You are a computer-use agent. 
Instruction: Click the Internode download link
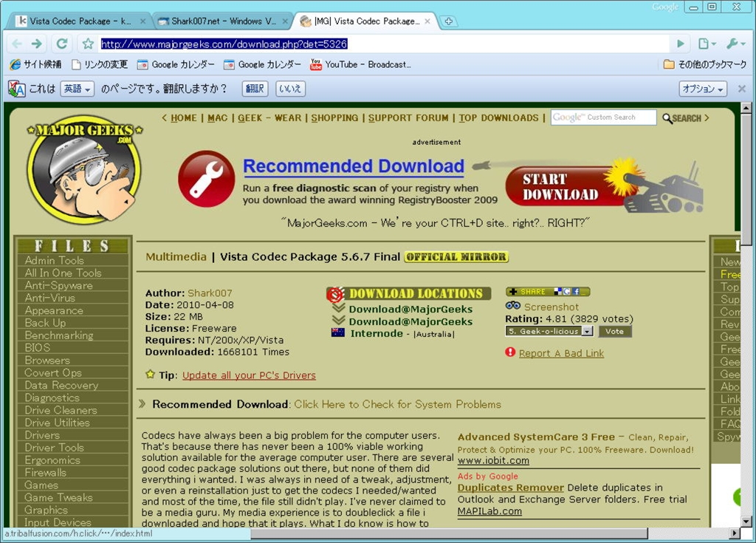pyautogui.click(x=377, y=333)
